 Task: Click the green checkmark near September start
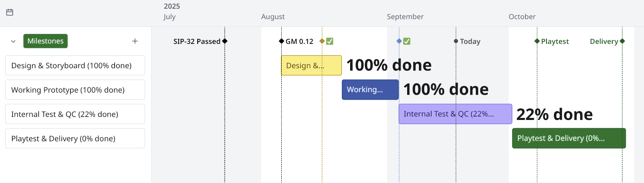click(x=407, y=41)
